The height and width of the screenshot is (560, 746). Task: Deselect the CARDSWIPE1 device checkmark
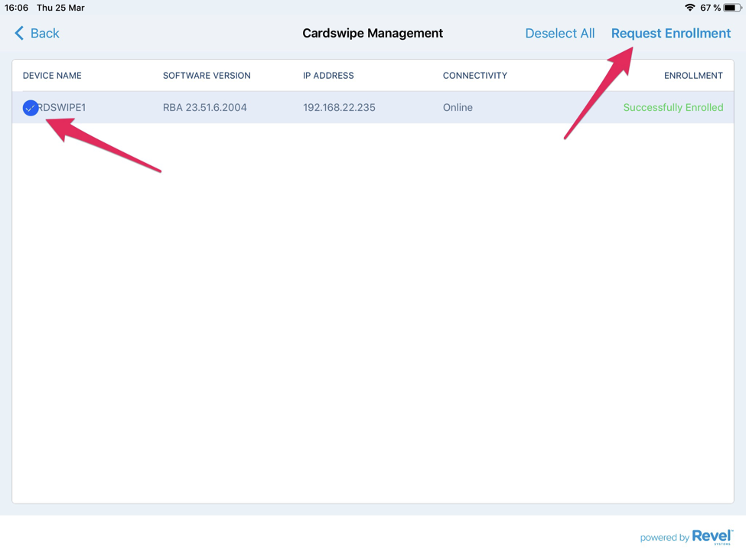point(30,108)
